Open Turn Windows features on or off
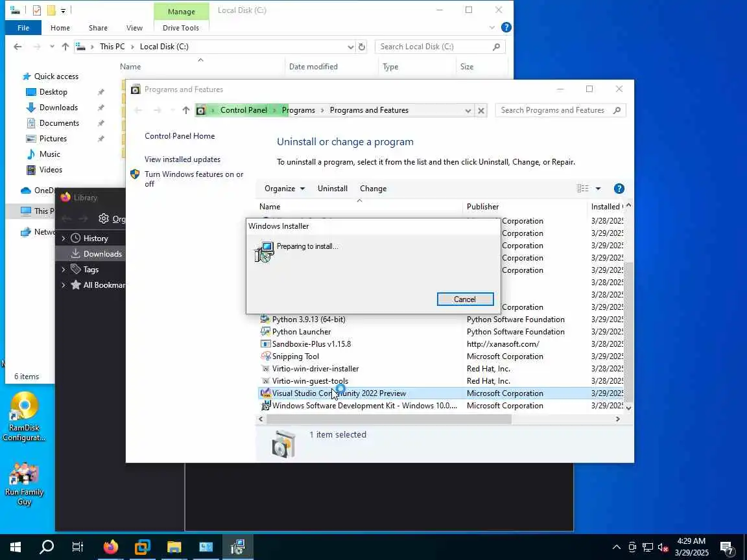Screen dimensions: 747x560 click(194, 179)
